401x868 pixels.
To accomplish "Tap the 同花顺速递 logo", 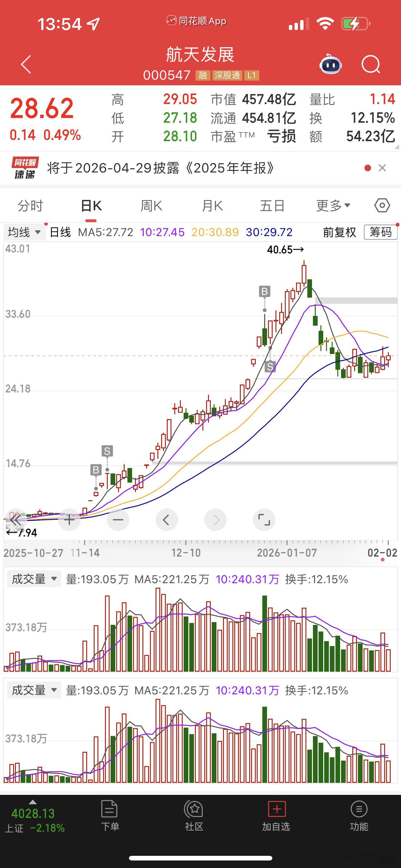I will [x=25, y=168].
